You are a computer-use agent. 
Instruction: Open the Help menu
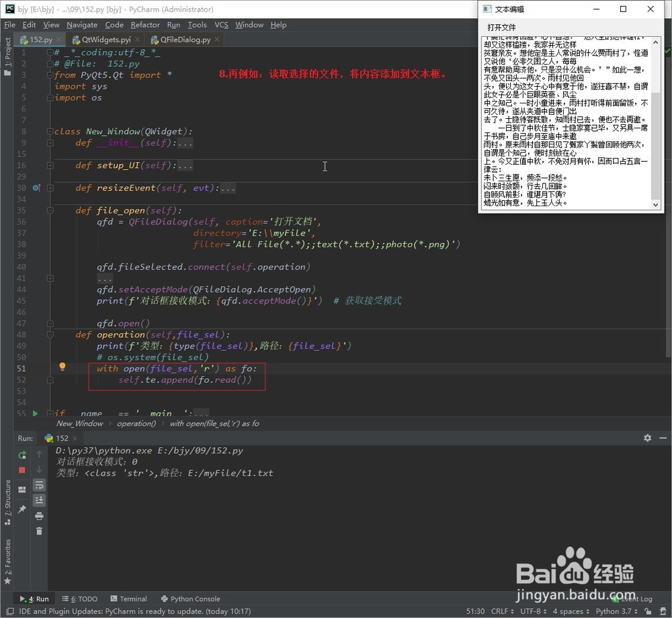(278, 25)
